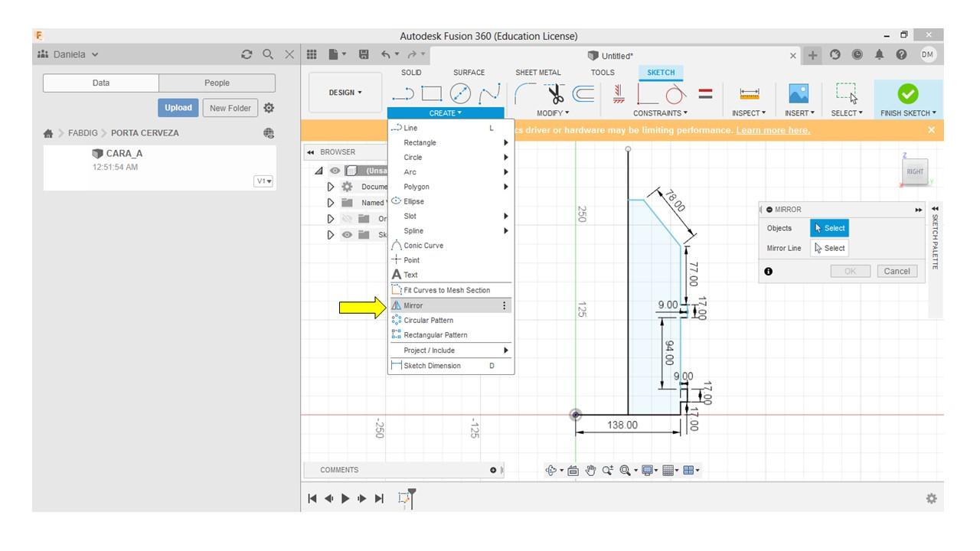Select the Trim scissors tool icon
The width and height of the screenshot is (980, 551).
pos(556,93)
